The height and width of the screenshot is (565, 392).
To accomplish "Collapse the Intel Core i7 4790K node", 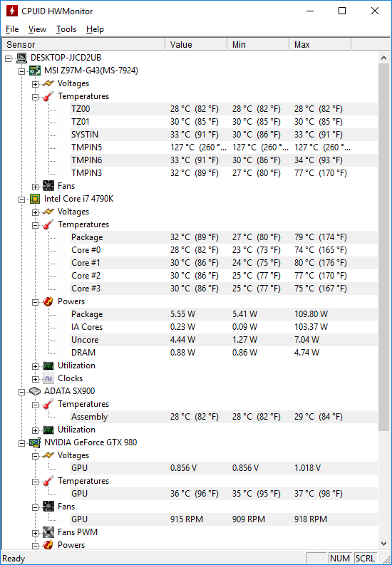I will 22,199.
